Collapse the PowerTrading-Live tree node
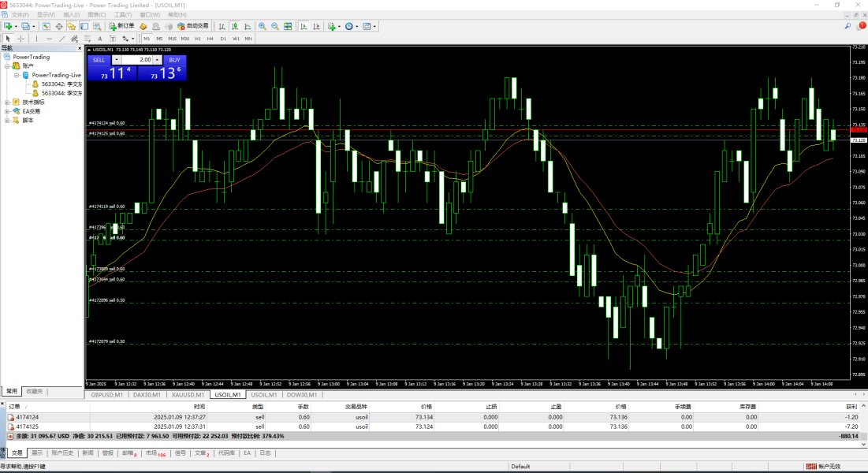The image size is (868, 473). point(17,75)
